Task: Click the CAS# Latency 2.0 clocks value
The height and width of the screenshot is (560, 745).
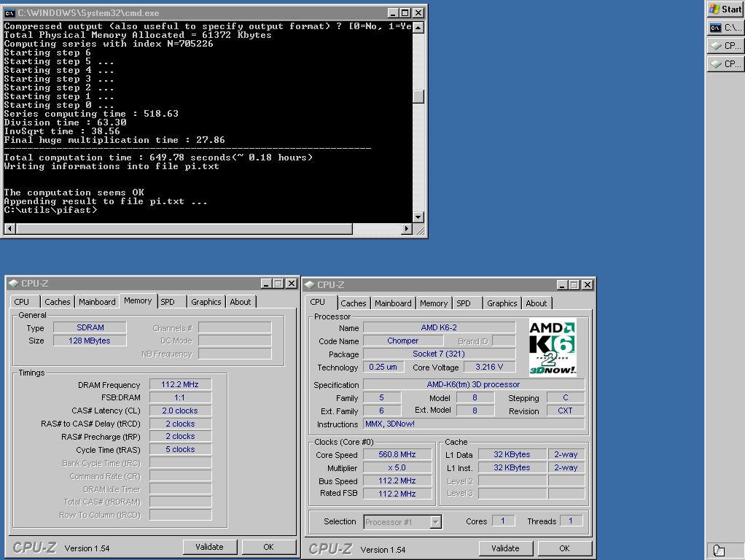Action: point(180,411)
